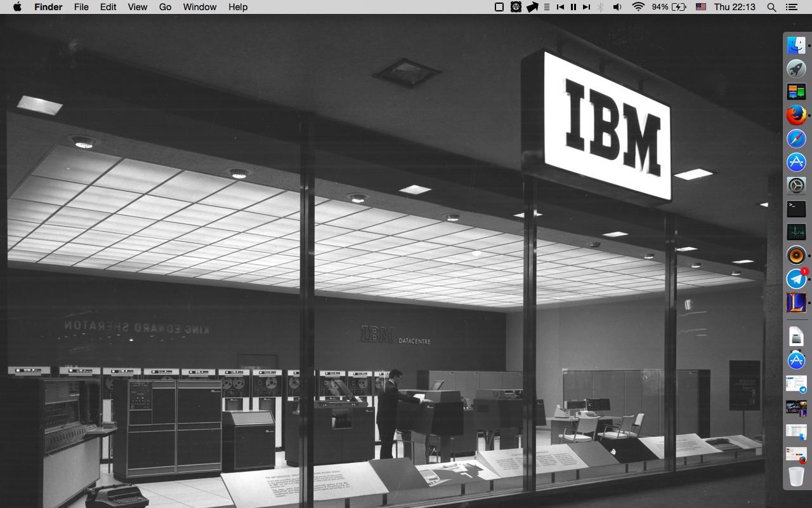Skip to previous track in menu bar

[x=560, y=7]
